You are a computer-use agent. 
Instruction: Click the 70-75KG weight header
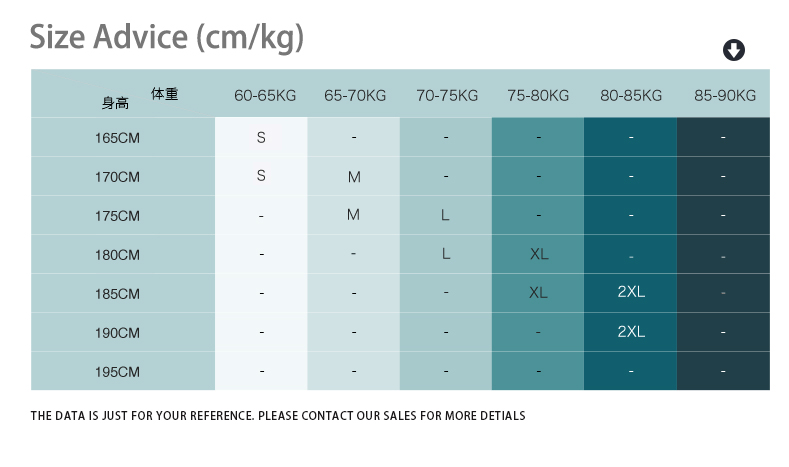447,96
